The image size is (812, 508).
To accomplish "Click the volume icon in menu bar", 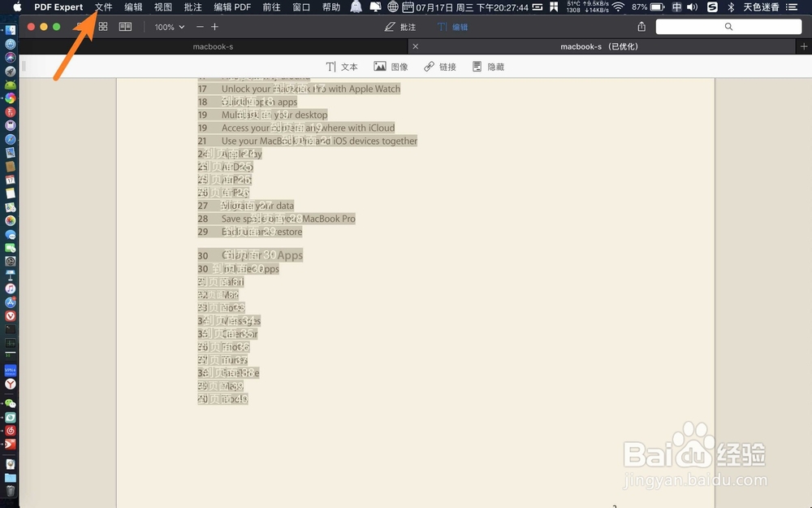I will pyautogui.click(x=692, y=7).
